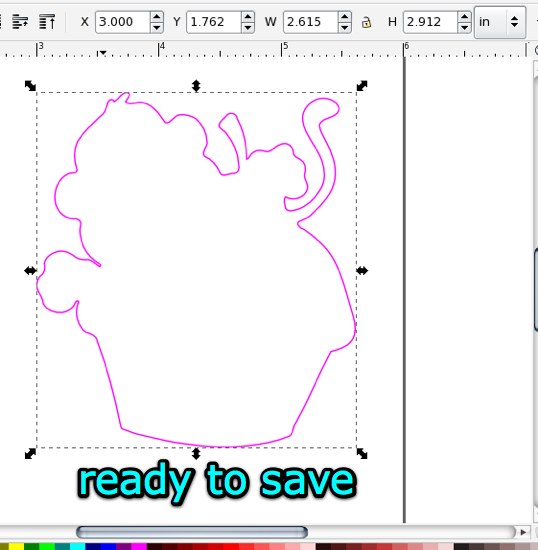Click bottom-center vertical scale handle
The width and height of the screenshot is (538, 550).
click(196, 454)
